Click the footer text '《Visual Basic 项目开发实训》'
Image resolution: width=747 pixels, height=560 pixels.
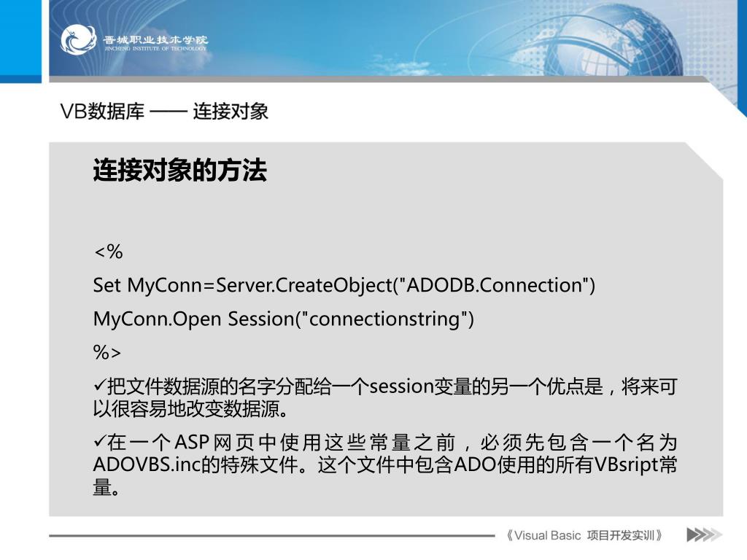584,535
